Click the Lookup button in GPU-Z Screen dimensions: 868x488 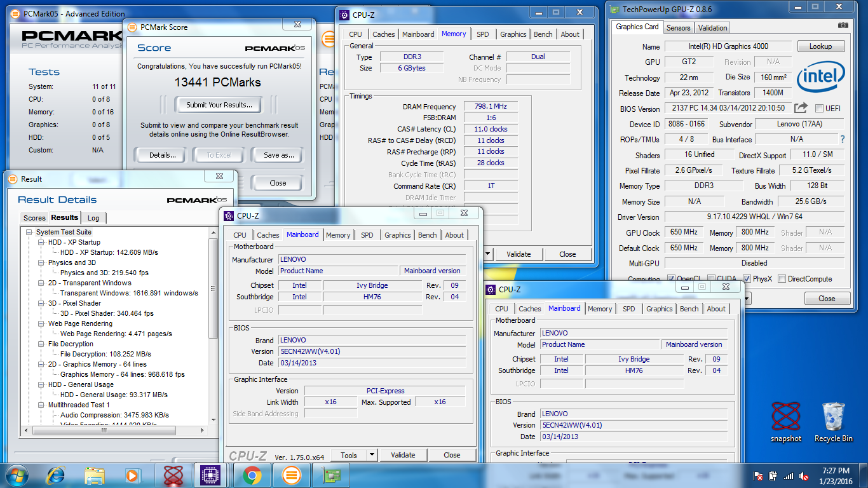(820, 46)
